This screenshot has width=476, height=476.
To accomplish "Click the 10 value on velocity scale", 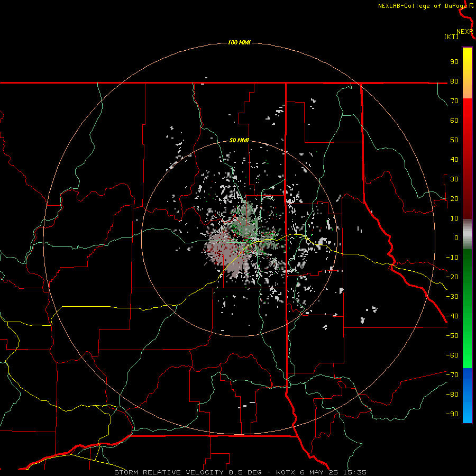I will pos(454,218).
